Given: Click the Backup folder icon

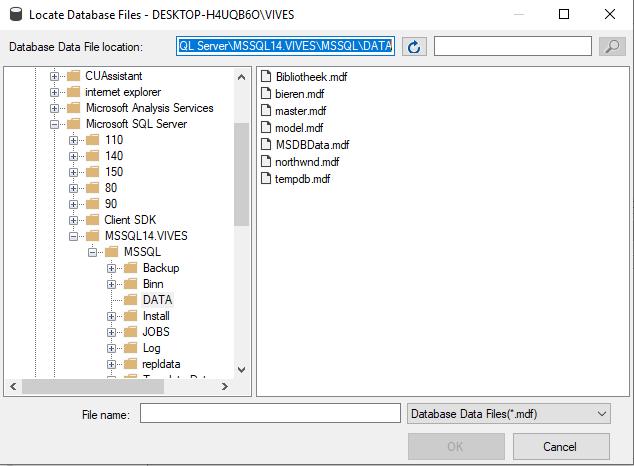Looking at the screenshot, I should click(131, 268).
